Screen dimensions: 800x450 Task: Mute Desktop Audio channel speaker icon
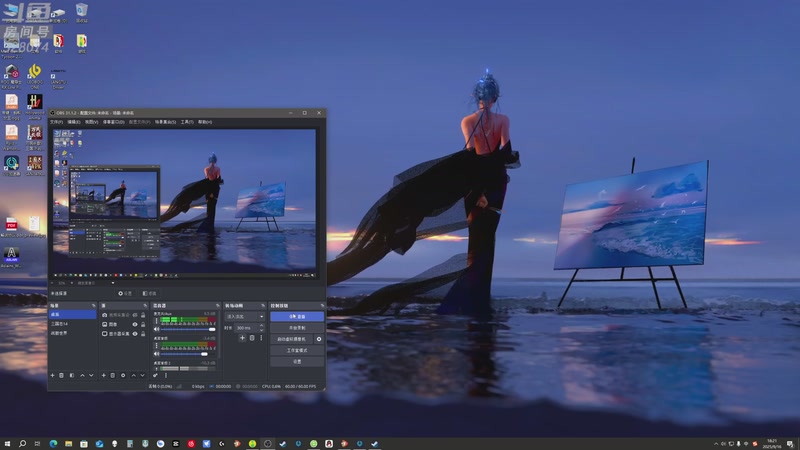click(x=156, y=354)
